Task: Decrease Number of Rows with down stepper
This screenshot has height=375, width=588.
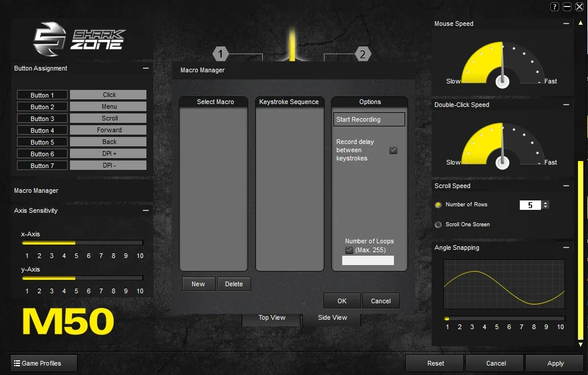Action: (546, 207)
